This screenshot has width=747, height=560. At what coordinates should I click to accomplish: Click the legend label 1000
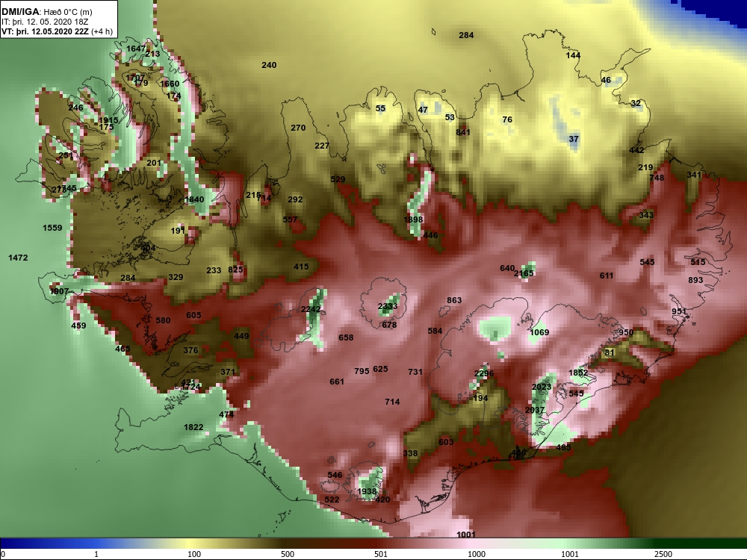tap(477, 554)
